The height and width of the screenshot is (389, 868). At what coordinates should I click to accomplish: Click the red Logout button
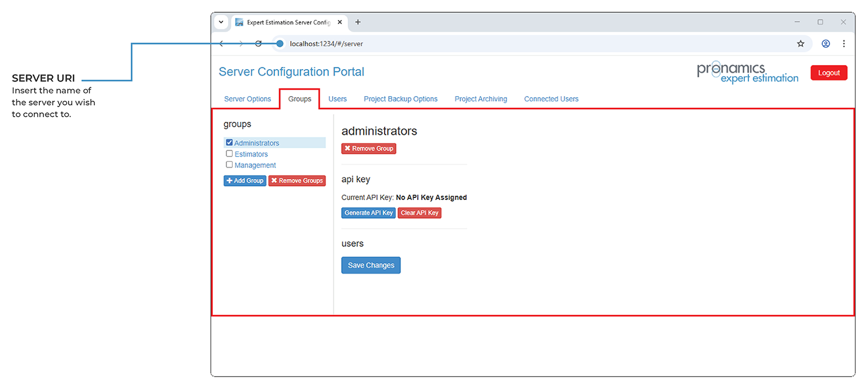pos(829,73)
